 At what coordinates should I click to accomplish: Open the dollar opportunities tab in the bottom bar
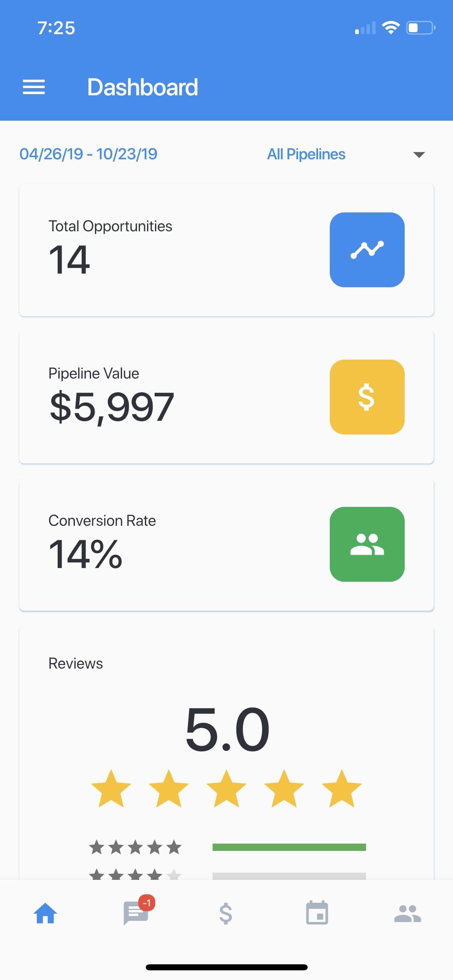(x=226, y=913)
